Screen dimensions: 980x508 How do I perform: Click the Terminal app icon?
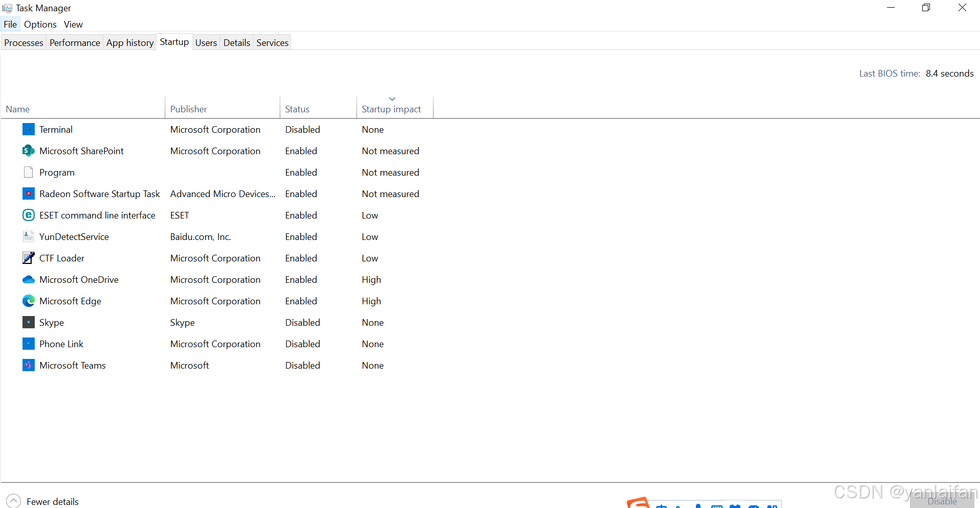pos(29,130)
